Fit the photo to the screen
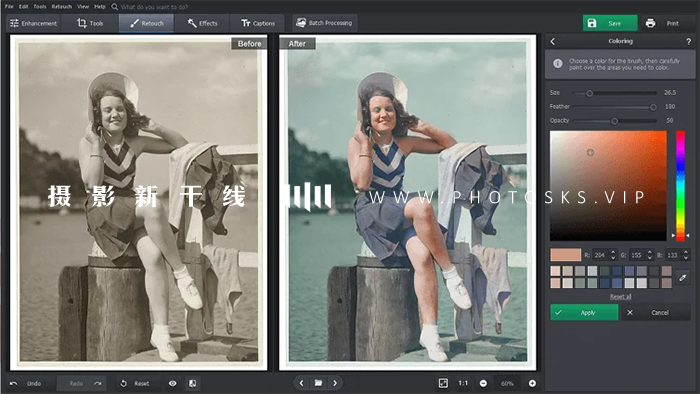Screen dimensions: 700x394 (x=443, y=383)
